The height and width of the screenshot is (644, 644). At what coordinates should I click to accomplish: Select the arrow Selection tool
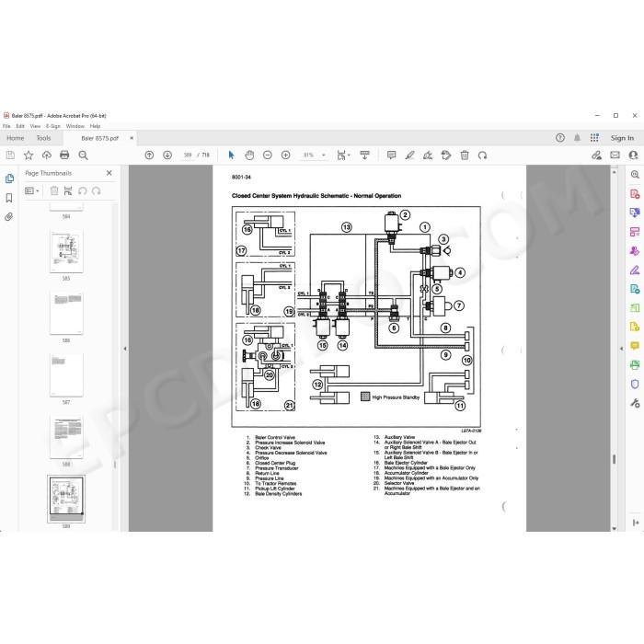(231, 155)
